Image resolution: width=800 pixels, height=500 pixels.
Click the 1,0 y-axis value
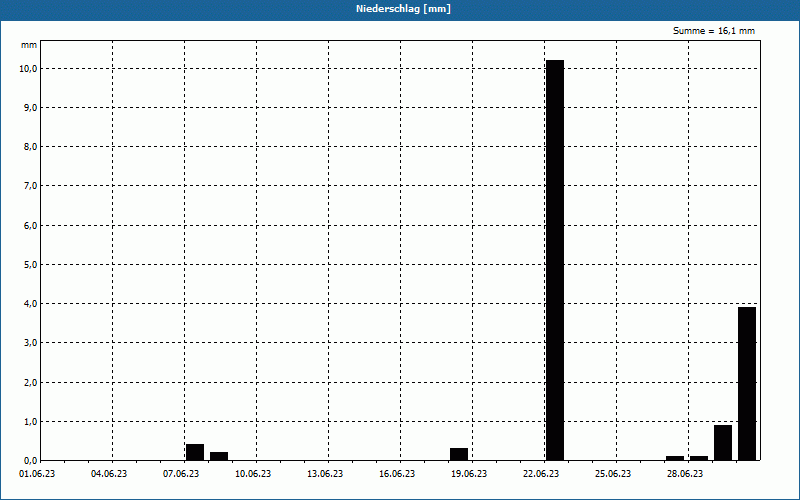pyautogui.click(x=30, y=421)
